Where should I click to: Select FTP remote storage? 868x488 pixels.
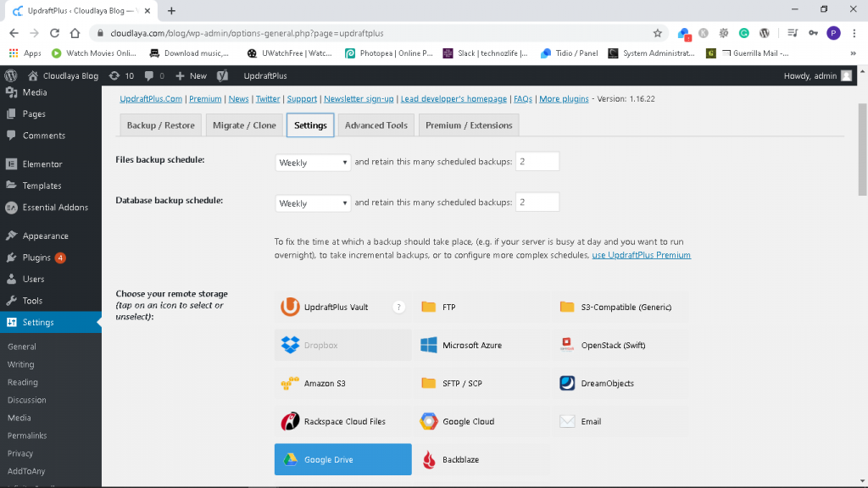click(x=481, y=307)
